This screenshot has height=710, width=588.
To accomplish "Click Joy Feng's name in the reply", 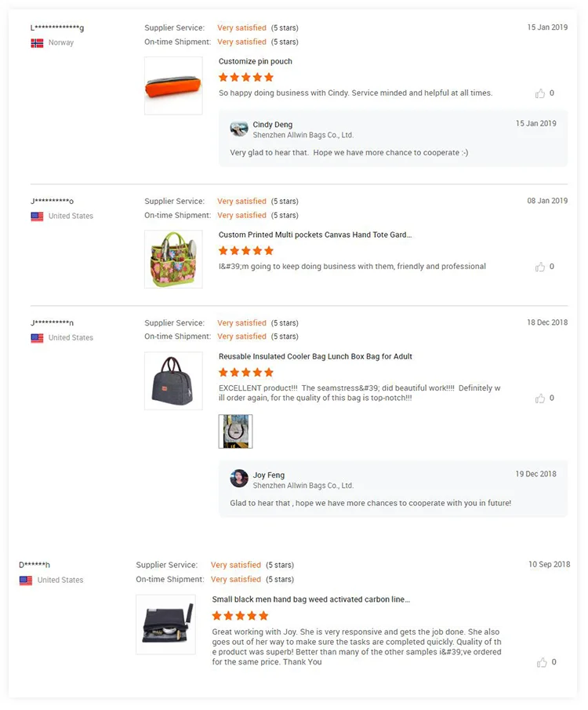I will tap(269, 475).
